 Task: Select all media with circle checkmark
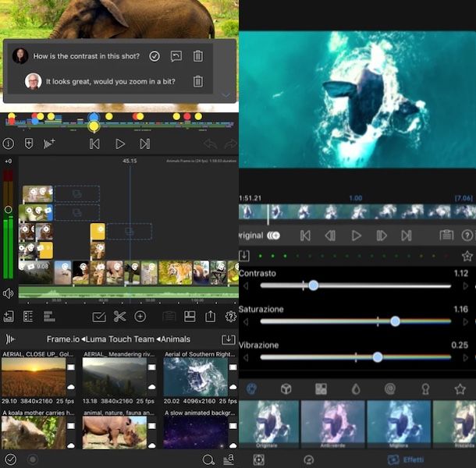11,459
